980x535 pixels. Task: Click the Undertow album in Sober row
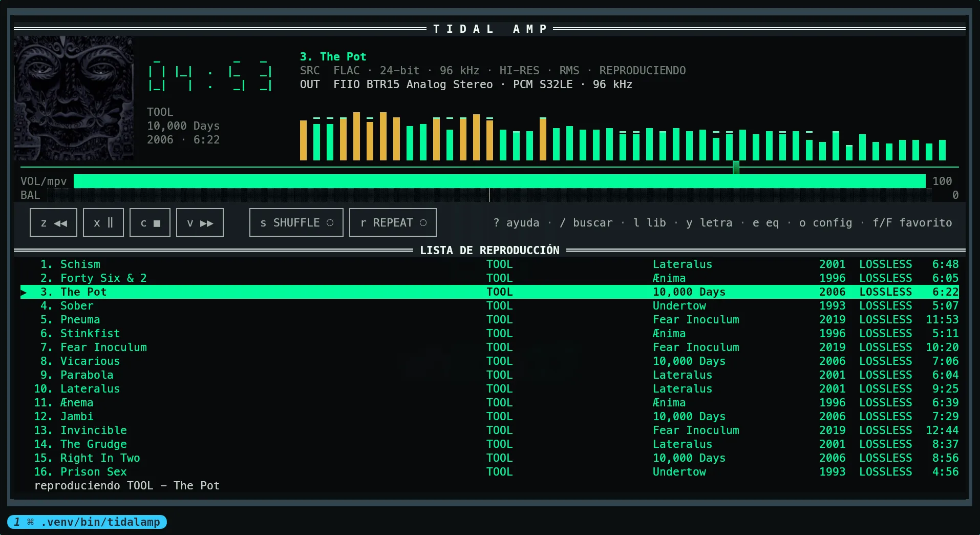tap(679, 306)
